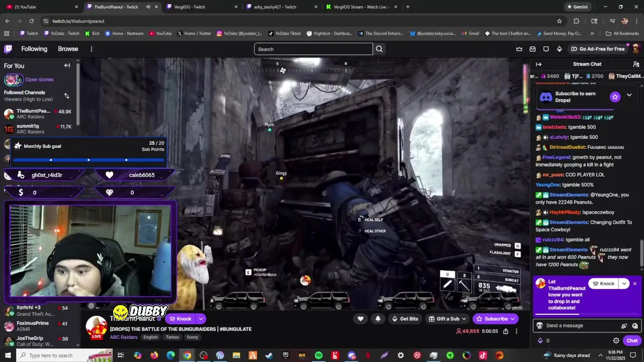Image resolution: width=644 pixels, height=362 pixels.
Task: Switch to the VergilDG - Twitch tab
Action: (201, 7)
